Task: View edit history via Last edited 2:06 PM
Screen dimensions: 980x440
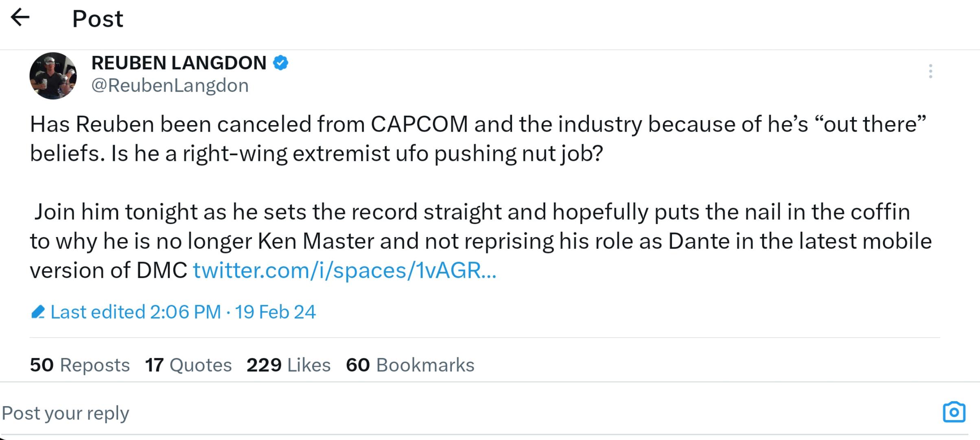Action: pos(136,312)
